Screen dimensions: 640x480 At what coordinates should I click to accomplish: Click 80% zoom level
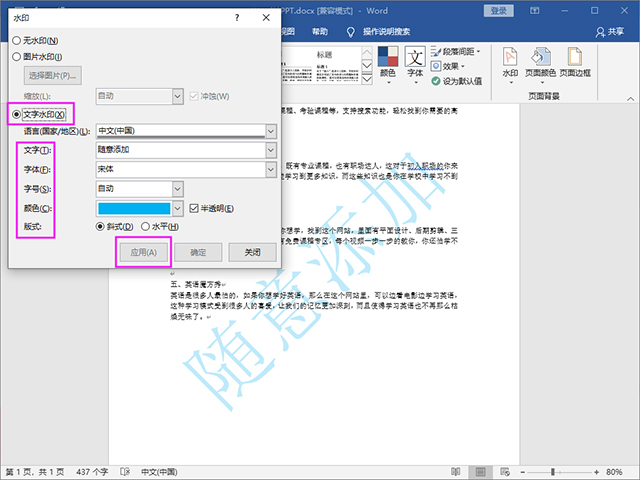pos(614,472)
